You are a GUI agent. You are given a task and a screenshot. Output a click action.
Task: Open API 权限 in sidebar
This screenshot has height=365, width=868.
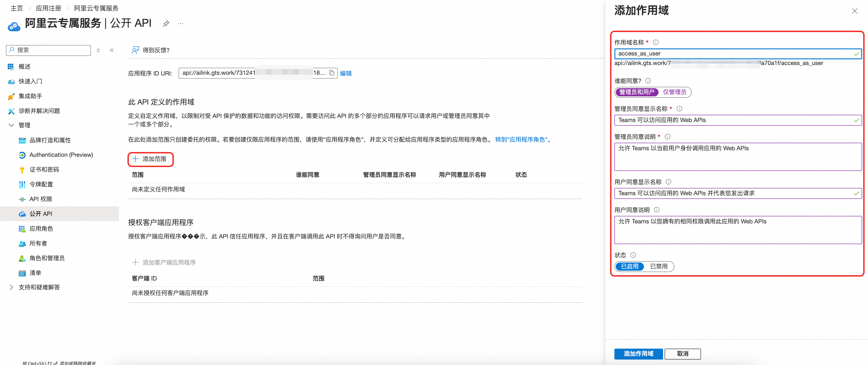[x=41, y=199]
